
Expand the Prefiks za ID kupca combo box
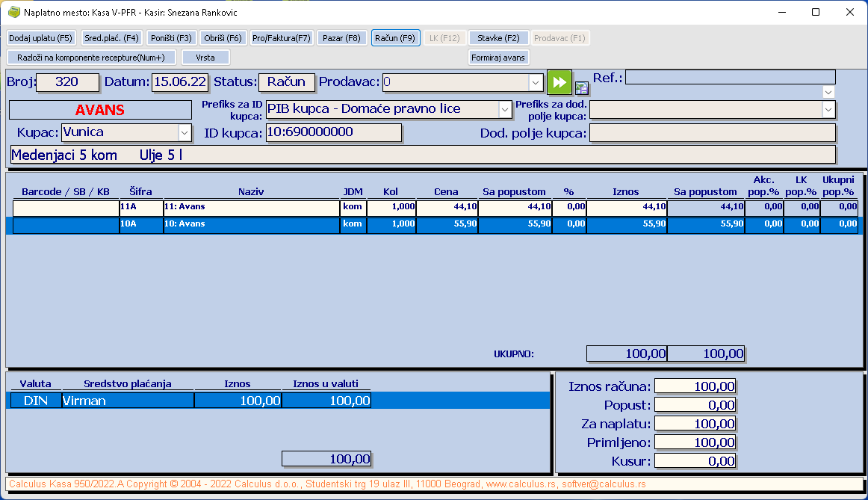point(504,109)
